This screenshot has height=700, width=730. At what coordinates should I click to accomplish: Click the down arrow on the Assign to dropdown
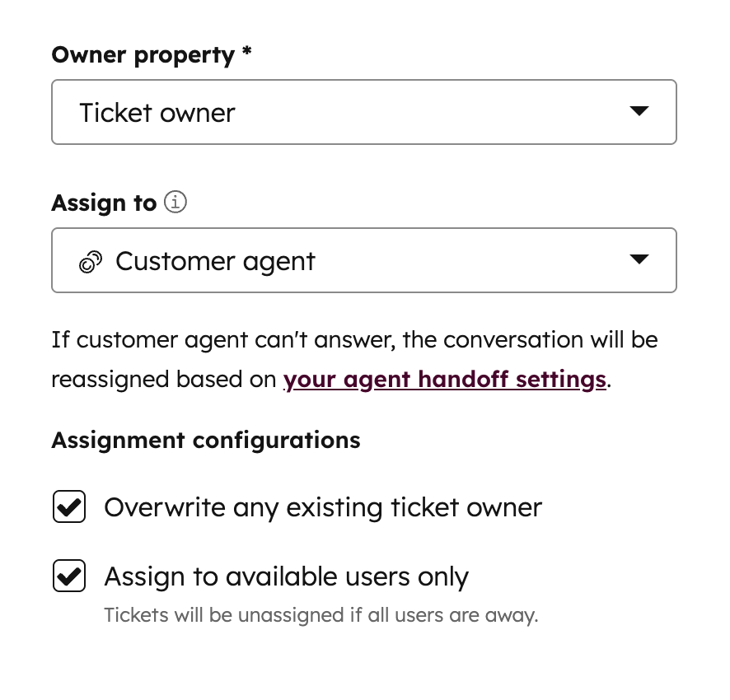(x=640, y=259)
